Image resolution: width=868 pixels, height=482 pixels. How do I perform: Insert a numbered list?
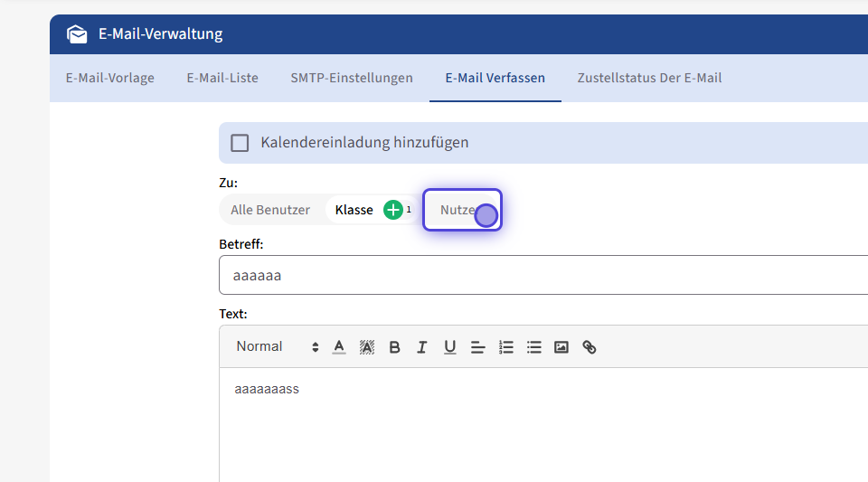click(x=506, y=347)
